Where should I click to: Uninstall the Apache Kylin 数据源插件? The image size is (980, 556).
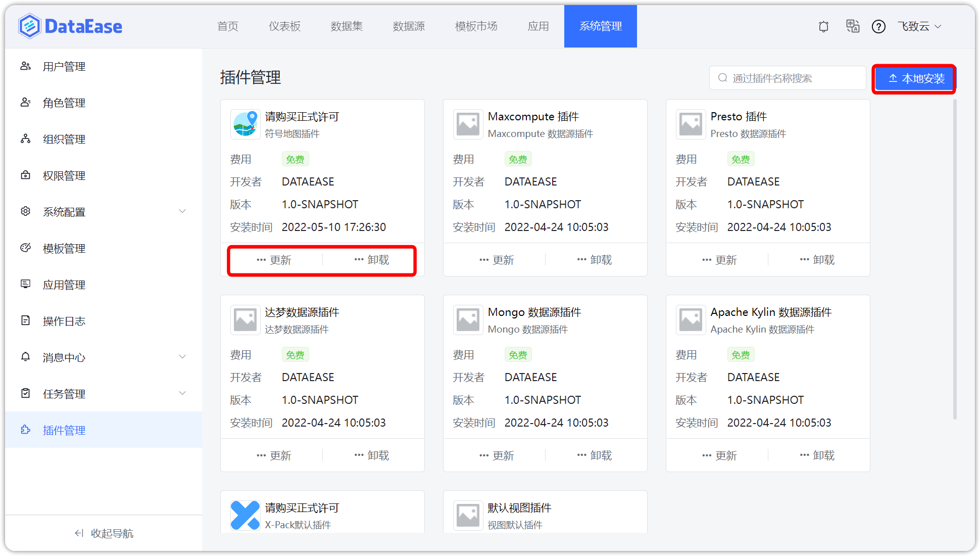[817, 455]
